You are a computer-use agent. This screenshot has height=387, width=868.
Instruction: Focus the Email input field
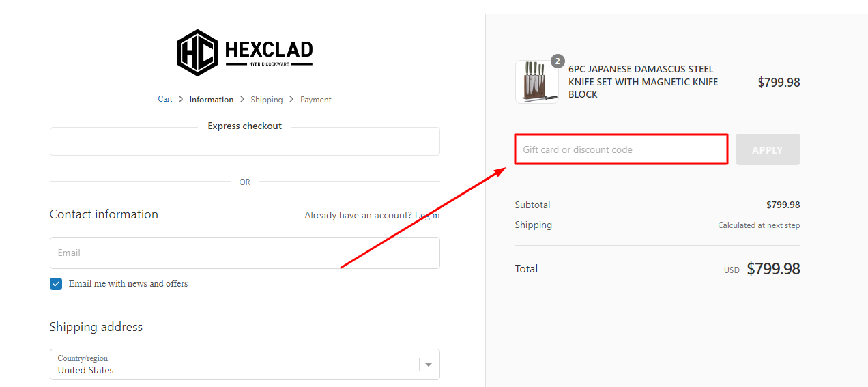(244, 253)
